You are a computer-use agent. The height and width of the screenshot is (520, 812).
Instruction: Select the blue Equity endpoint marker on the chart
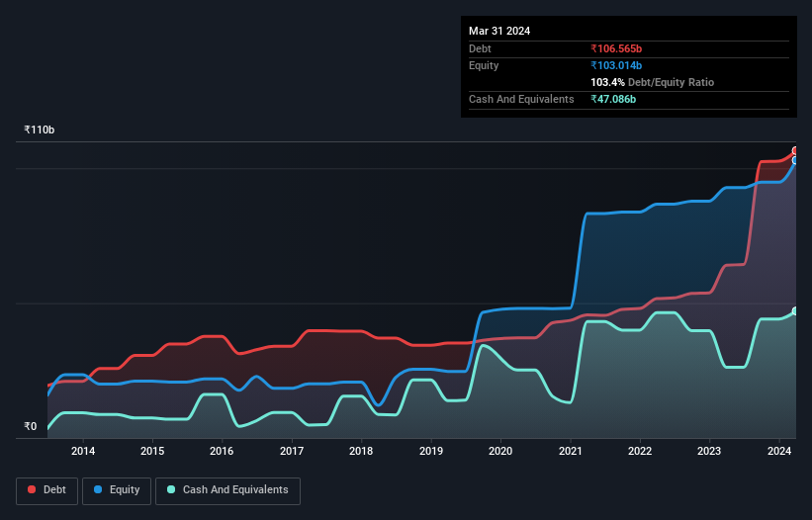click(x=795, y=160)
